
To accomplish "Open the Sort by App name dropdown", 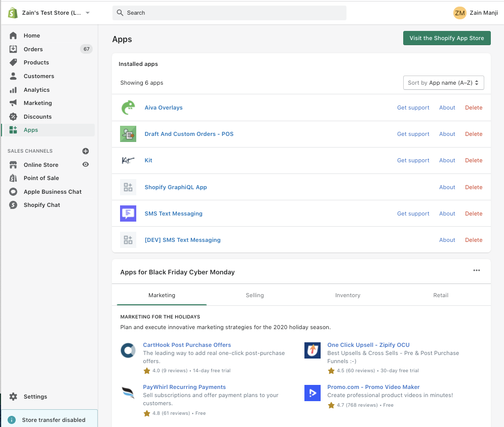I will pyautogui.click(x=443, y=83).
